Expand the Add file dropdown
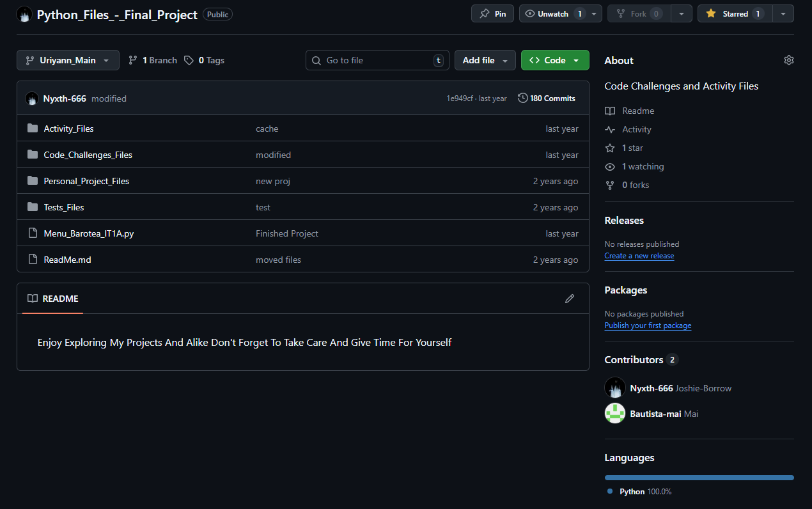Screen dimensions: 812x509 coord(485,60)
